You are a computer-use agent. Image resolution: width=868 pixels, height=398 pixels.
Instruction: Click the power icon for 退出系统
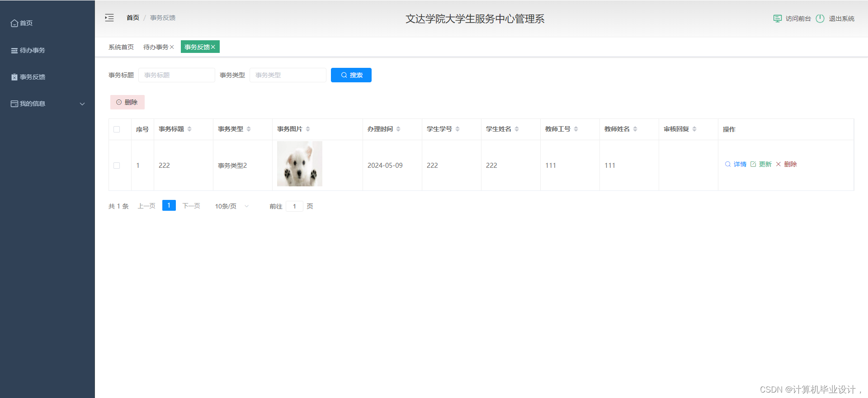(820, 19)
